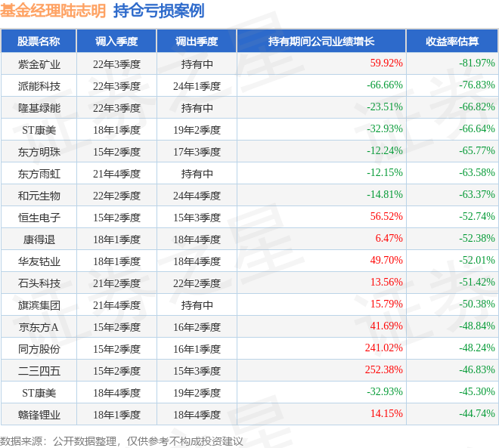Select the 东方明珠 stock name cell
499x448 pixels.
click(39, 152)
